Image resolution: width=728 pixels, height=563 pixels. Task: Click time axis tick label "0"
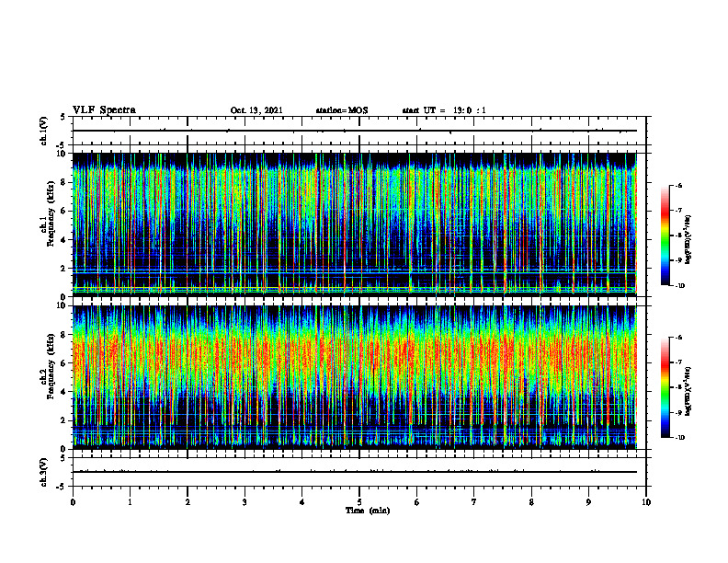click(73, 502)
